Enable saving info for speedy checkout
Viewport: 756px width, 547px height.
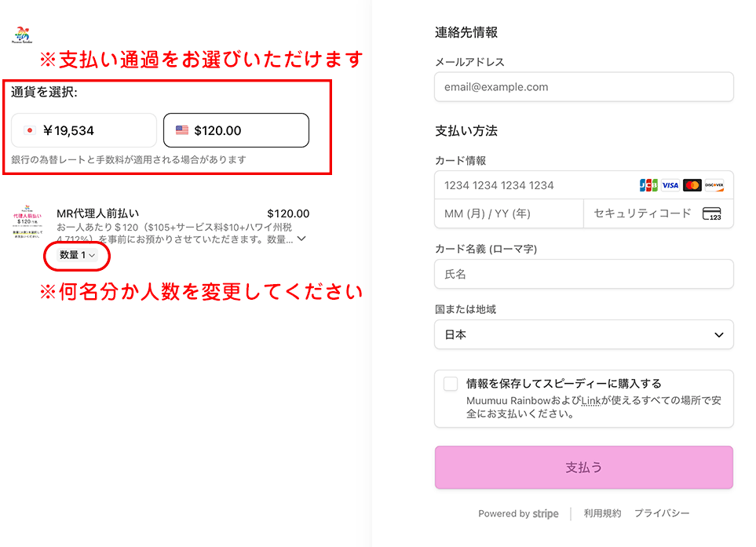[451, 384]
